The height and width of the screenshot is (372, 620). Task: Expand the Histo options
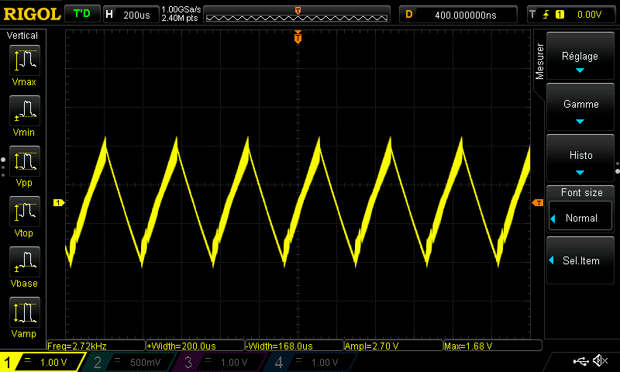click(580, 158)
